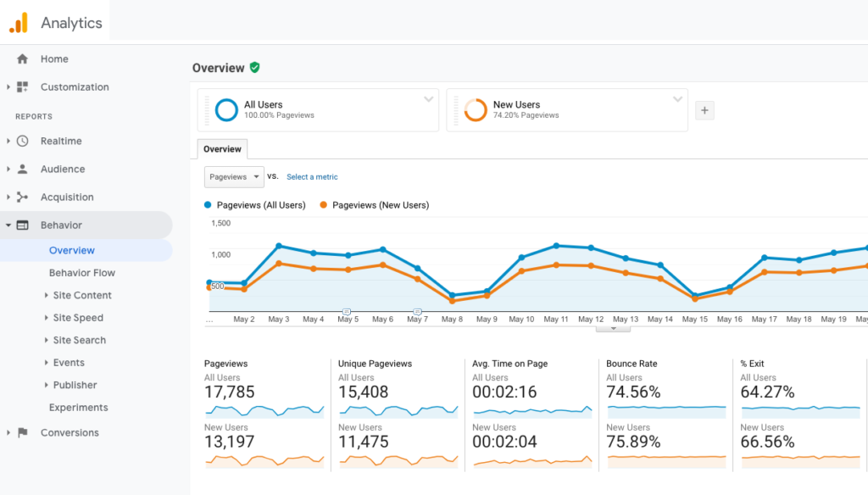Click the Realtime clock icon
The width and height of the screenshot is (868, 495).
pyautogui.click(x=23, y=142)
